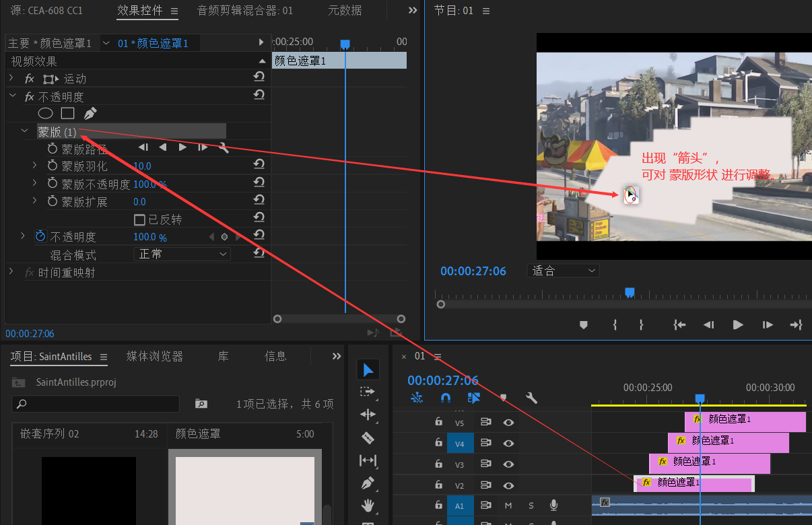Reset the 混合模式 parameter

coord(259,253)
